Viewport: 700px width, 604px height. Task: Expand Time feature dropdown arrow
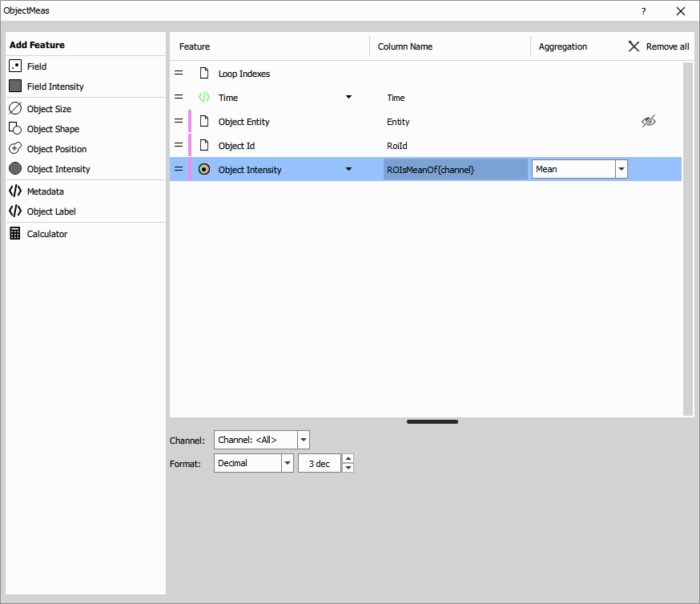[348, 98]
